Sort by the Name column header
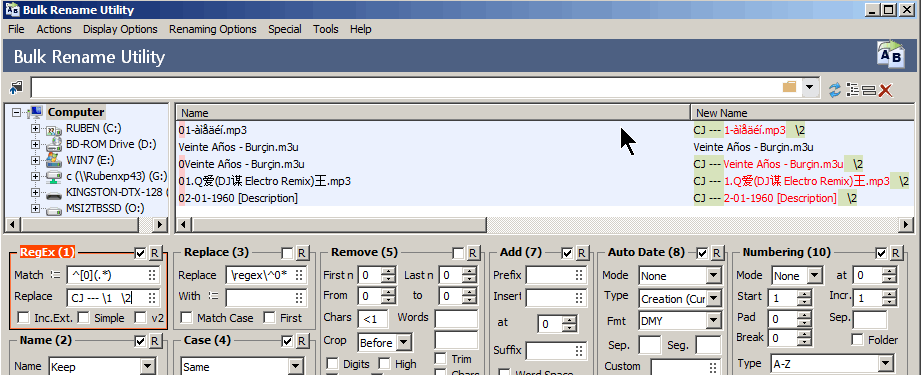The image size is (921, 375). pos(433,113)
